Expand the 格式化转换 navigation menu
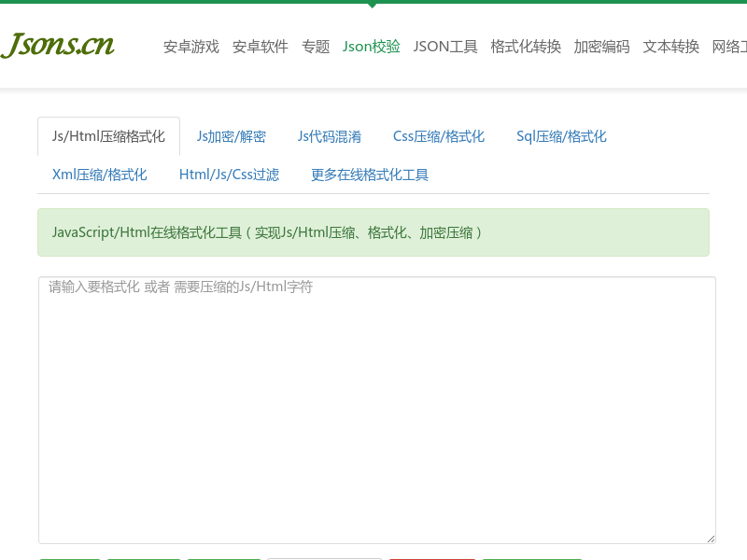747x560 pixels. 526,47
